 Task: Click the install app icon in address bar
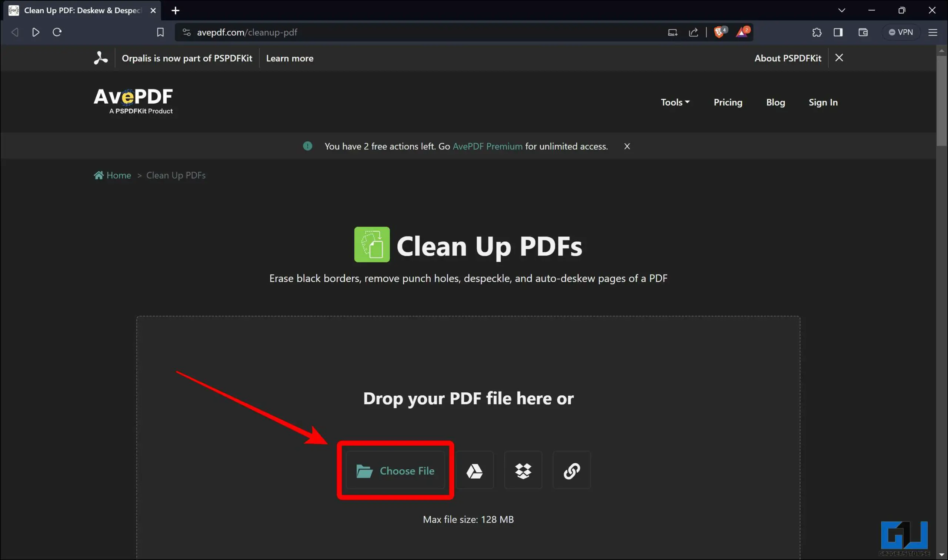coord(672,33)
